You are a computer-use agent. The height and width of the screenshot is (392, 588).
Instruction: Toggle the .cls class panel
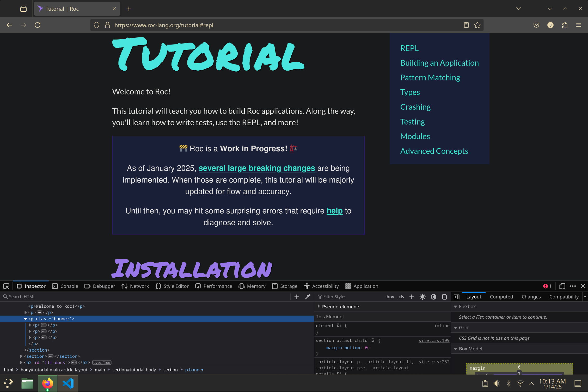coord(401,297)
